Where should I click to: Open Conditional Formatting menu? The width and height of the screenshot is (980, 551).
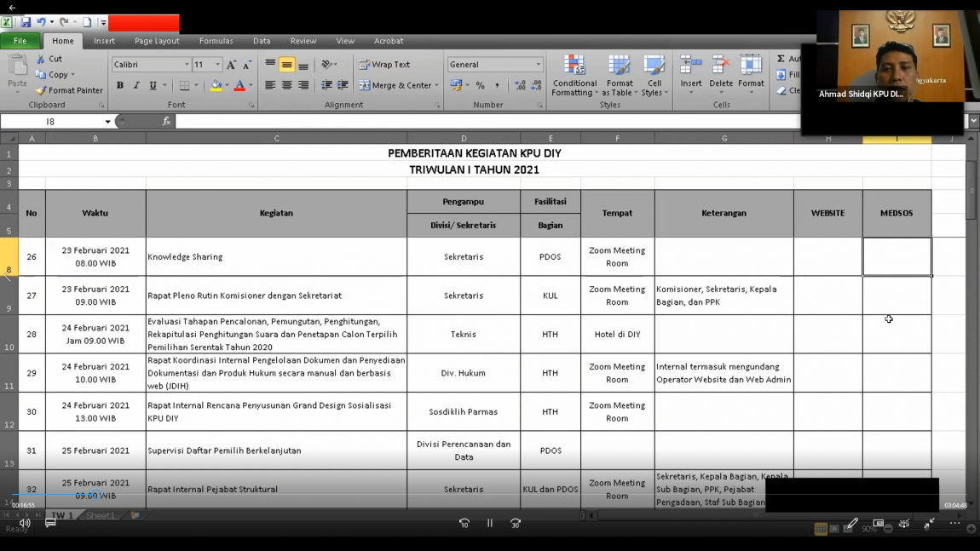click(x=574, y=77)
